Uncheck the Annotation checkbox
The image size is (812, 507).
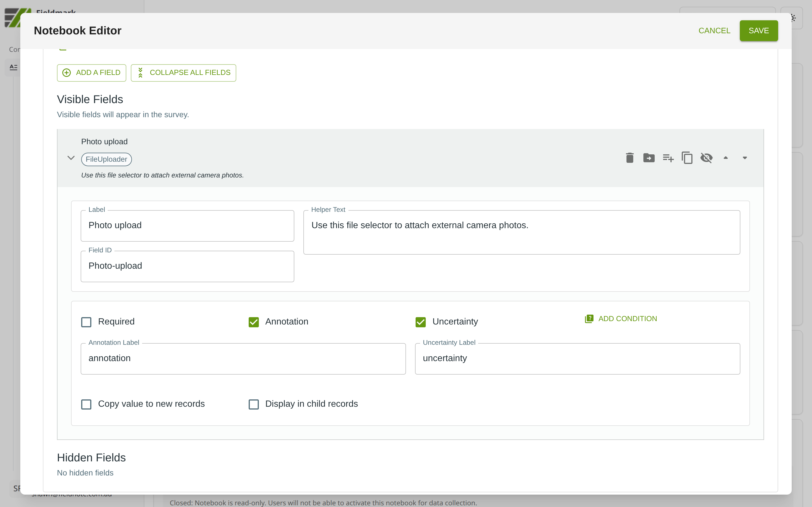click(x=254, y=322)
